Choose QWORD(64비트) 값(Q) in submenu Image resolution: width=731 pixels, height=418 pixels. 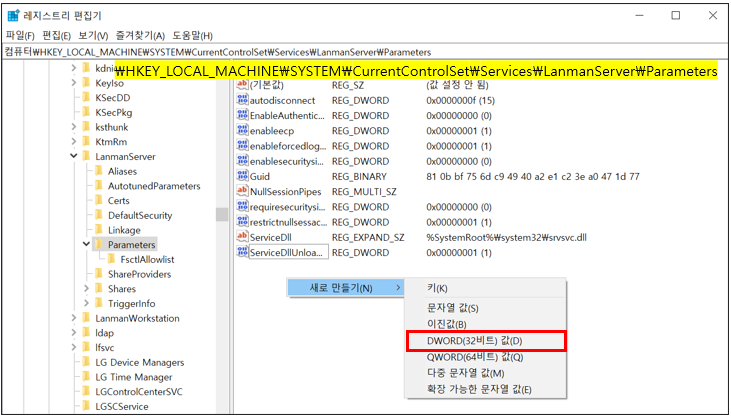[486, 357]
